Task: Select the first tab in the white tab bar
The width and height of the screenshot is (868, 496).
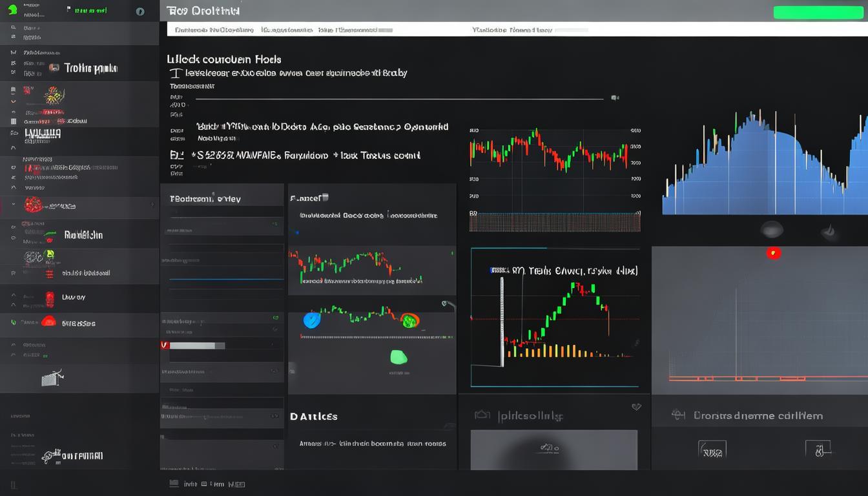Action: (x=214, y=30)
